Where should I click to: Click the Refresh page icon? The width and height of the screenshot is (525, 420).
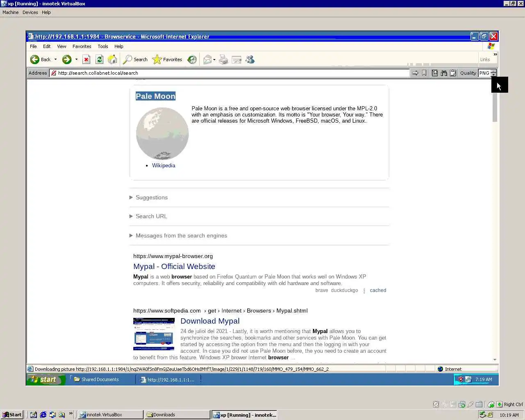[x=99, y=59]
